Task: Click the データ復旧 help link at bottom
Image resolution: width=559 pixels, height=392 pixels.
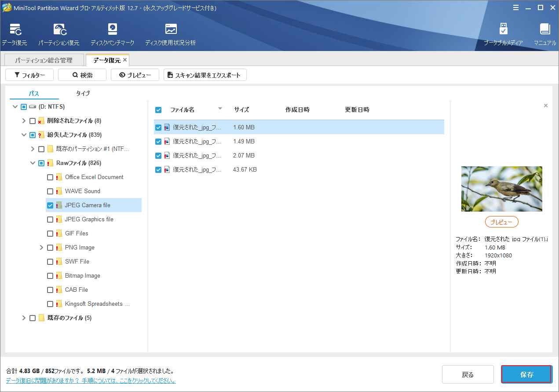Action: pos(91,381)
